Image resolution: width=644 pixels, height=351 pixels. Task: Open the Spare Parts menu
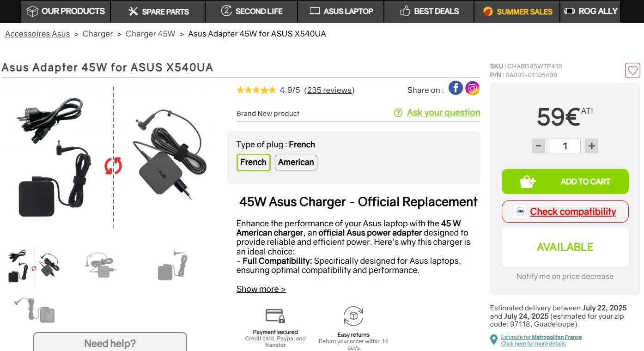coord(158,11)
